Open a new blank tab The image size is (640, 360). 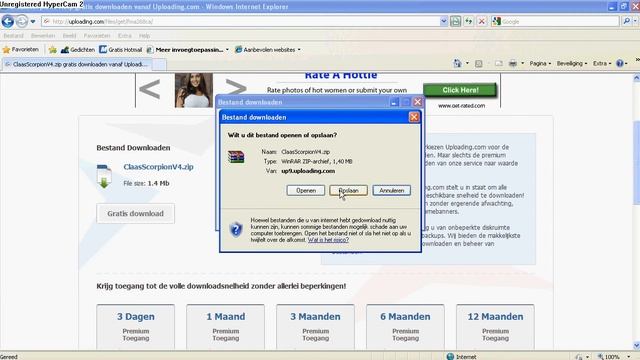(x=159, y=64)
